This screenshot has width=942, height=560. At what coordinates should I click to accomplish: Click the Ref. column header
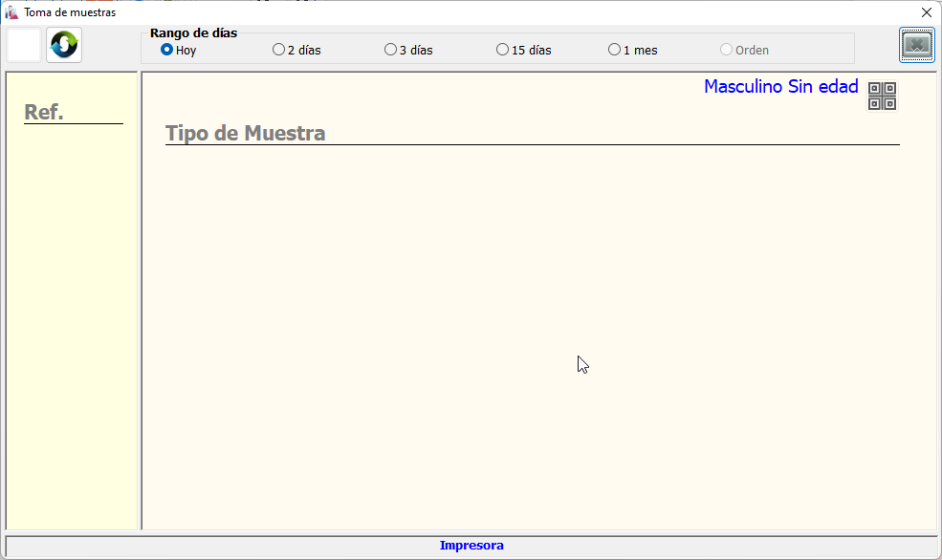44,112
